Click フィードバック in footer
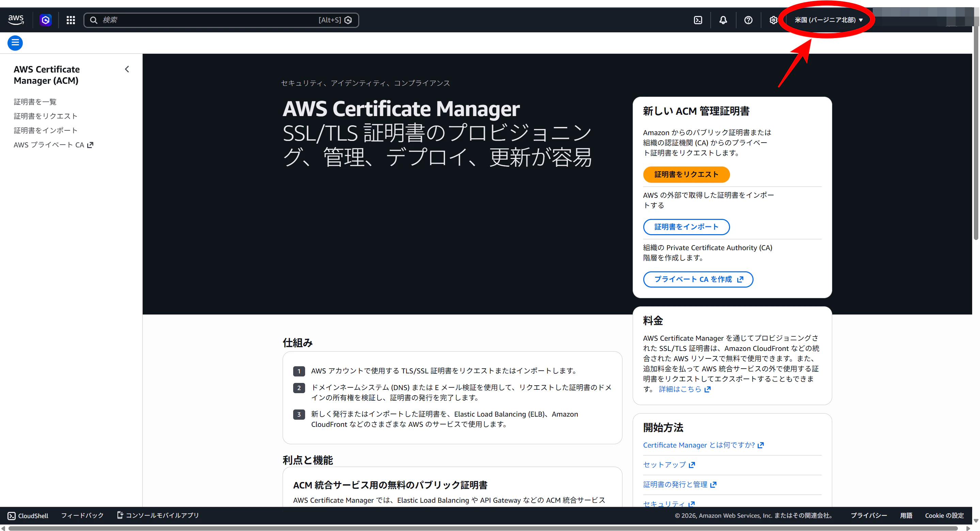980x531 pixels. click(82, 515)
